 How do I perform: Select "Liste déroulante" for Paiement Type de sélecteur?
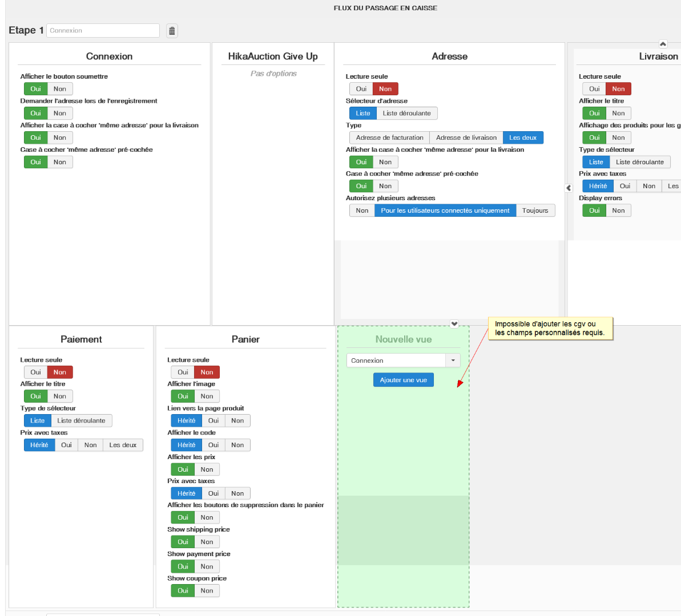point(81,420)
